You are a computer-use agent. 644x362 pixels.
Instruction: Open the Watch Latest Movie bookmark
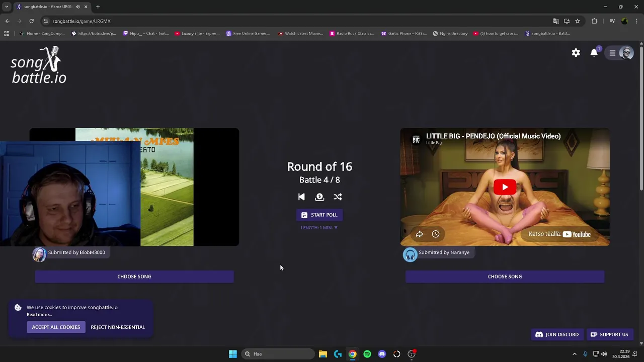(300, 34)
